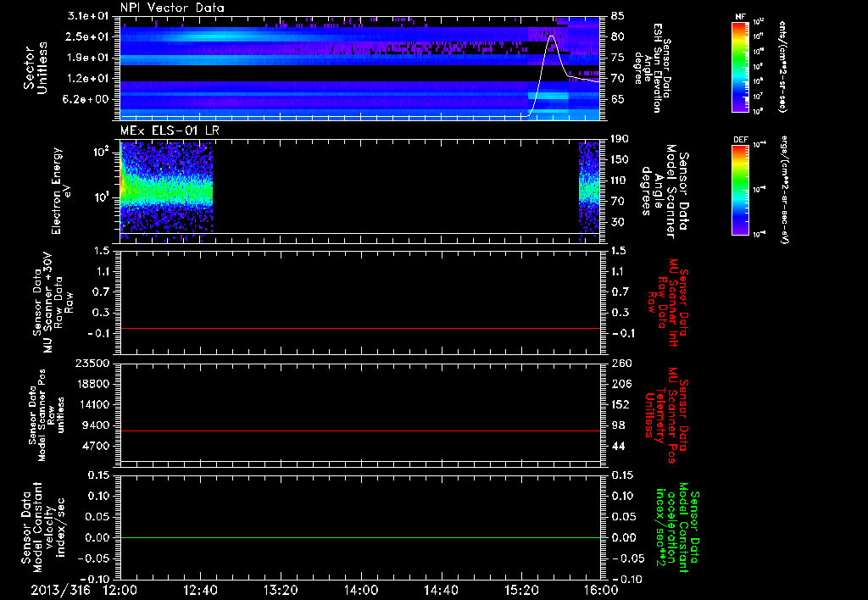Click the DEF color scale bar
This screenshot has width=868, height=600.
740,190
